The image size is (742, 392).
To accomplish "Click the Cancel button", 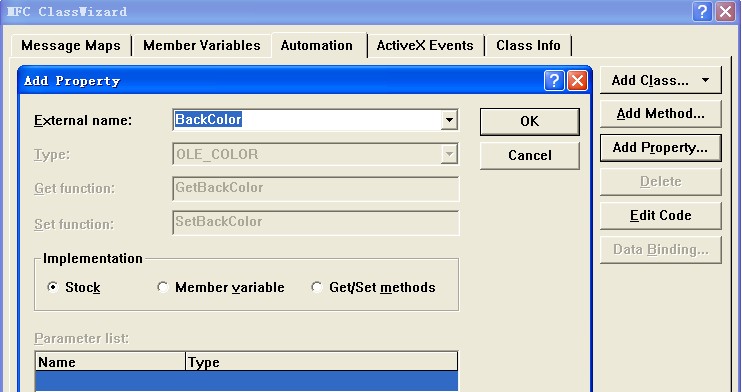I will (x=530, y=156).
